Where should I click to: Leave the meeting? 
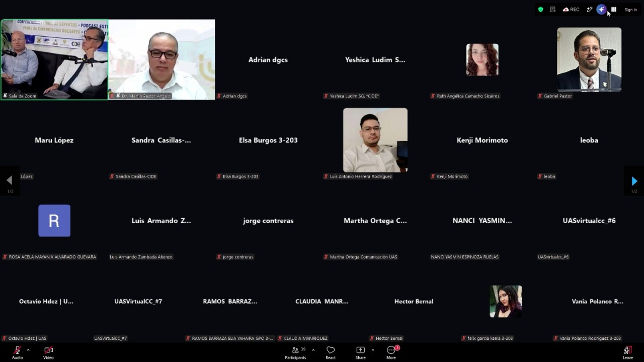coord(628,352)
